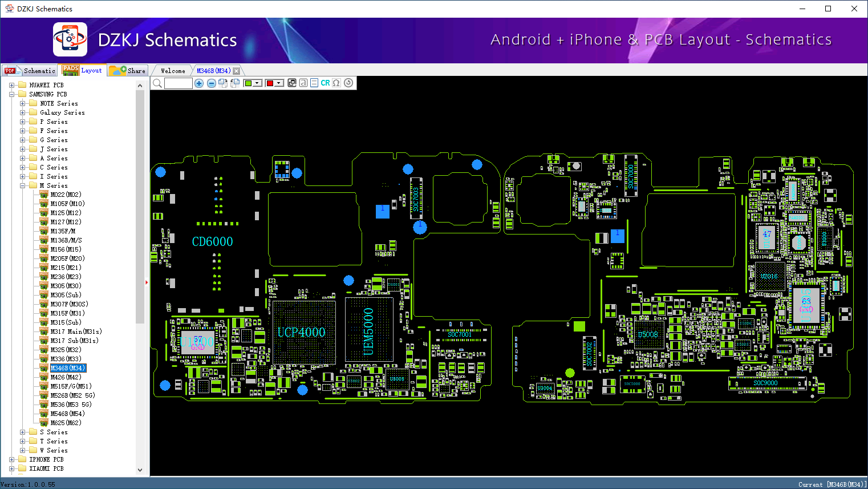868x489 pixels.
Task: Zoom out with the blue minus button
Action: [x=212, y=83]
